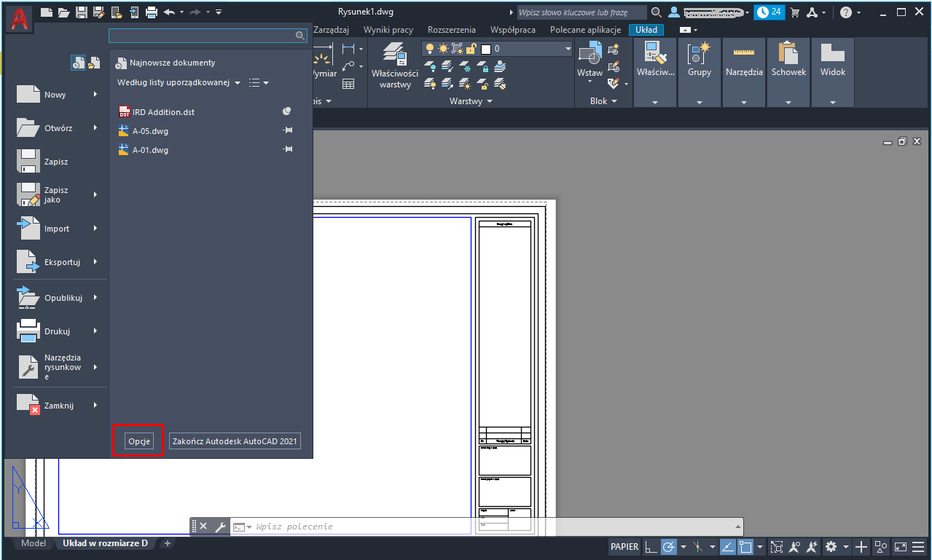The width and height of the screenshot is (932, 560).
Task: Switch to the Układ ribbon tab
Action: coord(646,30)
